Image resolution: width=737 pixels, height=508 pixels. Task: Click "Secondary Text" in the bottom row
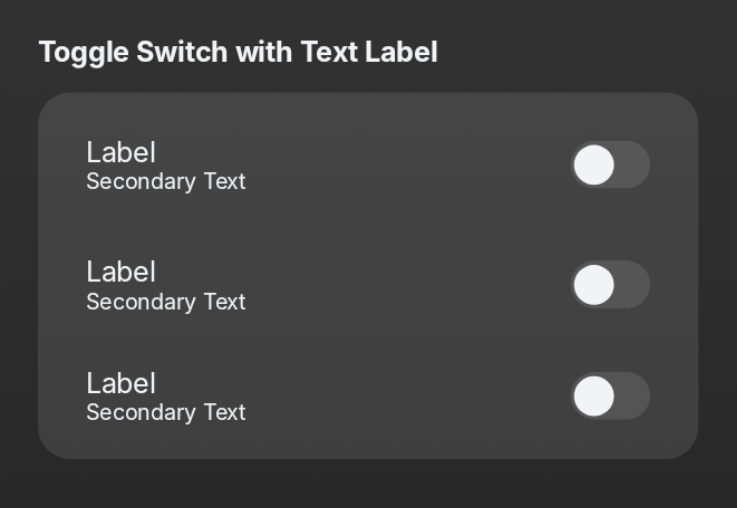click(x=166, y=413)
